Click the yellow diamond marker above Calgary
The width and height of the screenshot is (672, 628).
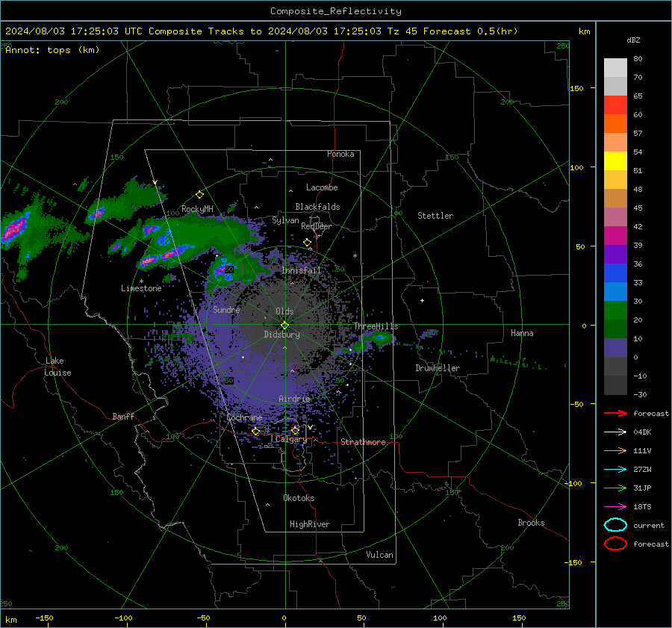[x=295, y=430]
